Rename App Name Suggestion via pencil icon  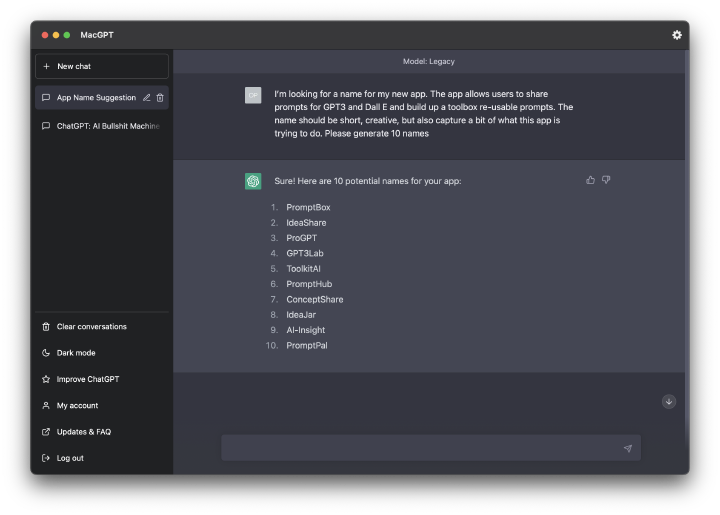click(x=146, y=98)
